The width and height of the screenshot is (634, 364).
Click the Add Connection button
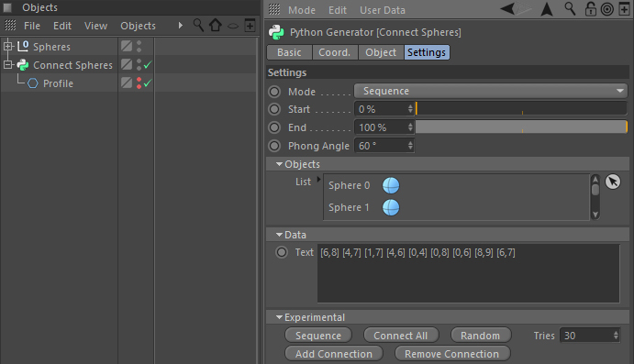point(334,354)
